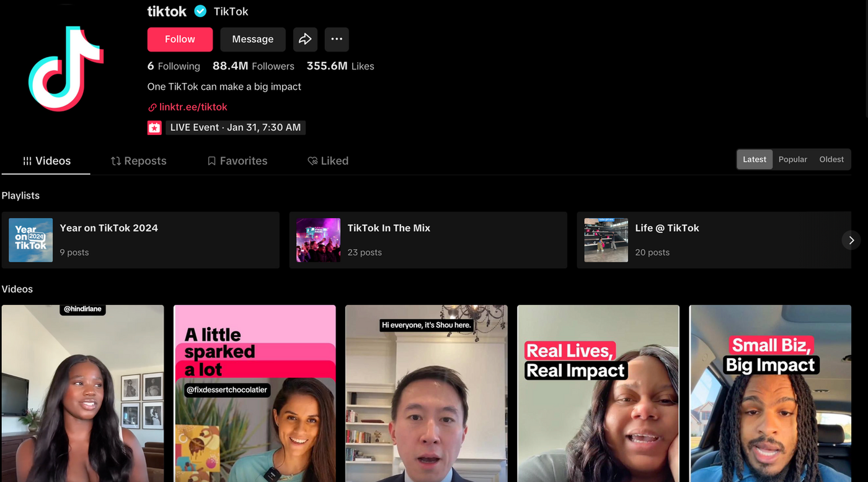
Task: Click the 20 posts label
Action: (652, 253)
